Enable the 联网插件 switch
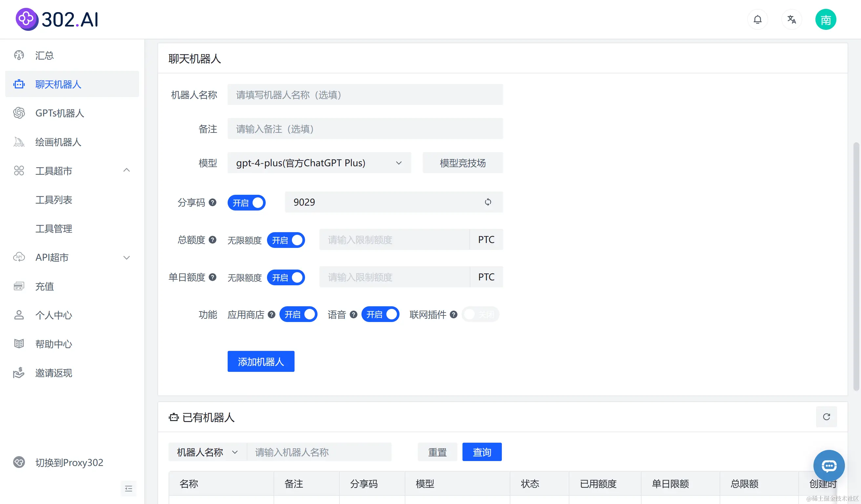This screenshot has height=504, width=861. point(480,314)
